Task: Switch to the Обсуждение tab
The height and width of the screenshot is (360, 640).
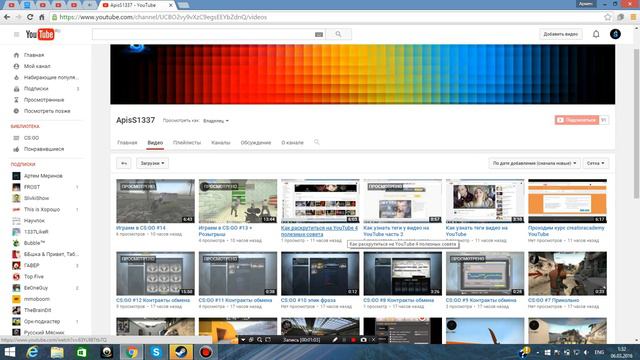Action: [x=256, y=142]
